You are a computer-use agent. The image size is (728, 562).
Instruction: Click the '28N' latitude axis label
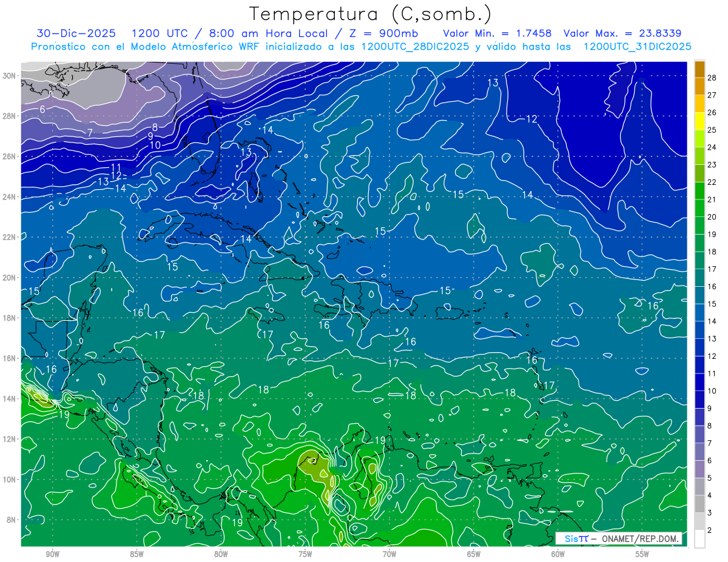(x=10, y=116)
